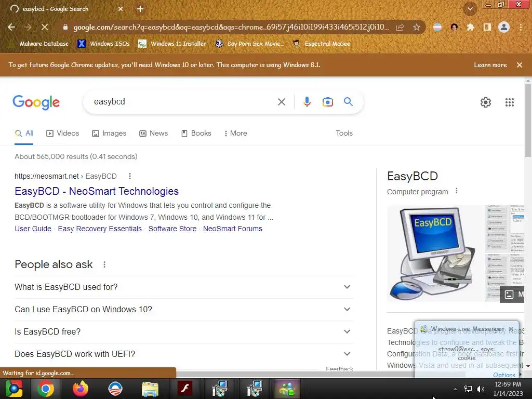Open the People also ask three-dot menu
The height and width of the screenshot is (399, 532).
pyautogui.click(x=104, y=264)
